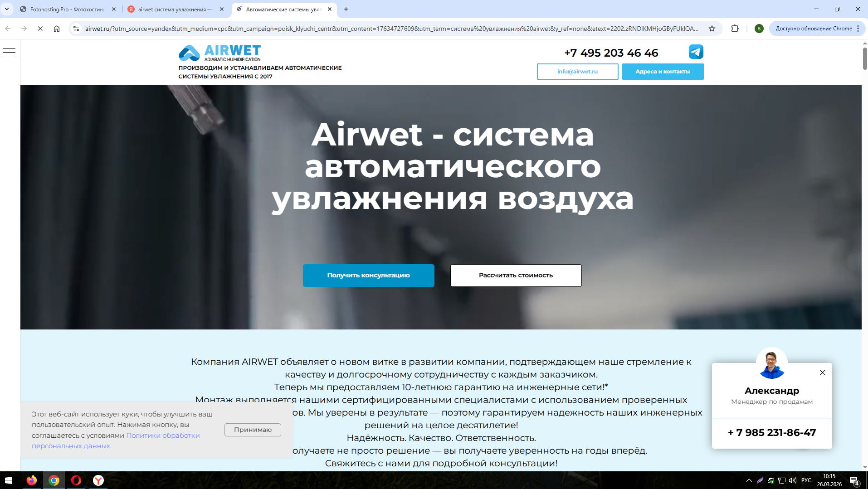
Task: Open the Chrome profile avatar
Action: [759, 29]
